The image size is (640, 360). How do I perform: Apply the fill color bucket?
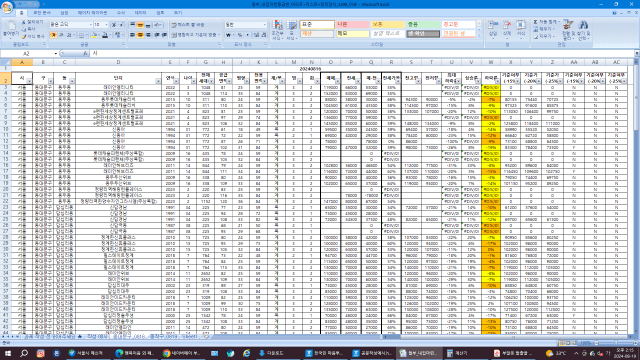[x=95, y=36]
